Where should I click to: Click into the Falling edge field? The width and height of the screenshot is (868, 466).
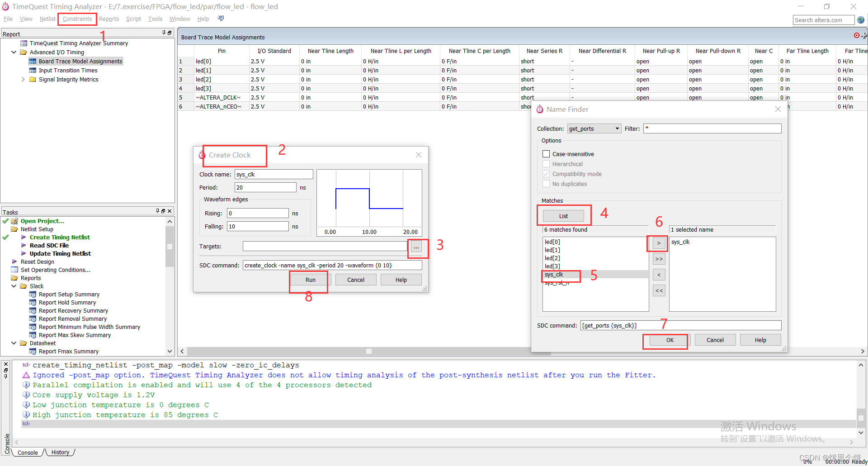[x=258, y=227]
